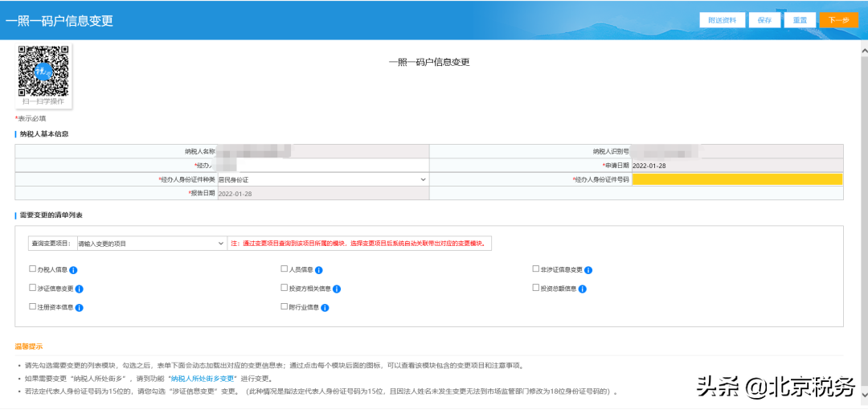
Task: Click info icon beside 办税人信息
Action: (x=73, y=270)
